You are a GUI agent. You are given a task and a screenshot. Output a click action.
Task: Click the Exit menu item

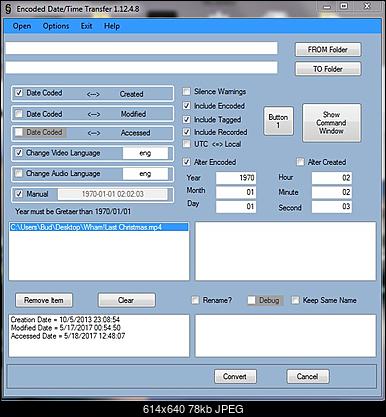[86, 26]
